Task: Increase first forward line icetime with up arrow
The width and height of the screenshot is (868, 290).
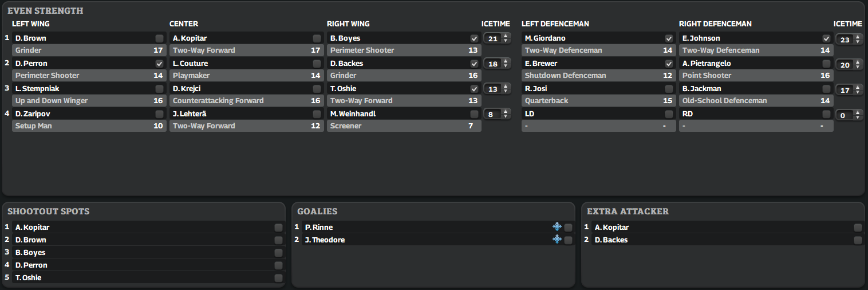Action: (505, 36)
